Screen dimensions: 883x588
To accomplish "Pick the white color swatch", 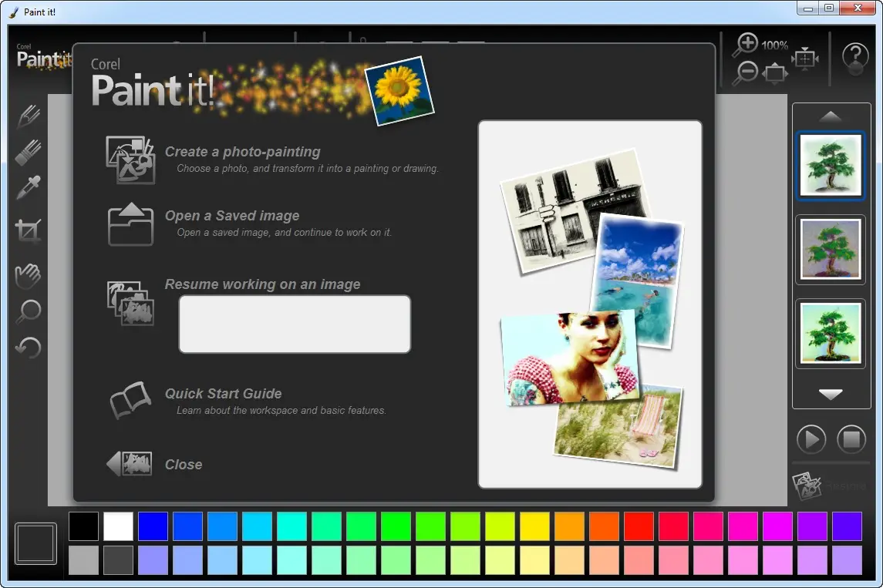I will point(118,526).
